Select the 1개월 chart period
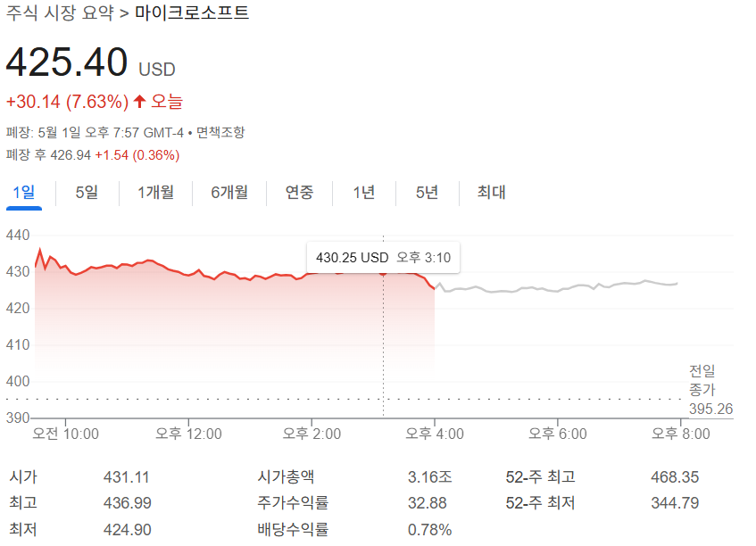The height and width of the screenshot is (546, 756). coord(155,193)
